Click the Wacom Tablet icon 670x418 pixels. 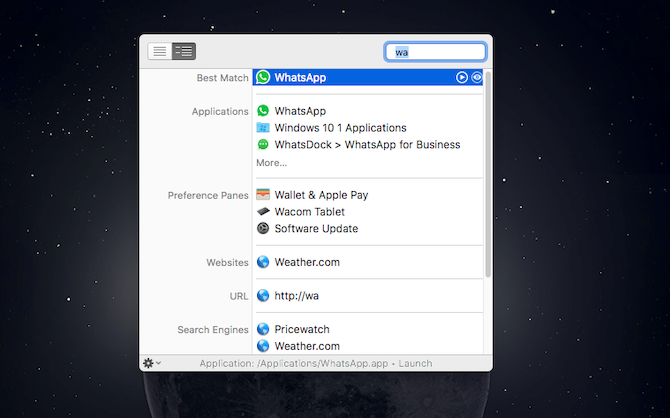263,211
